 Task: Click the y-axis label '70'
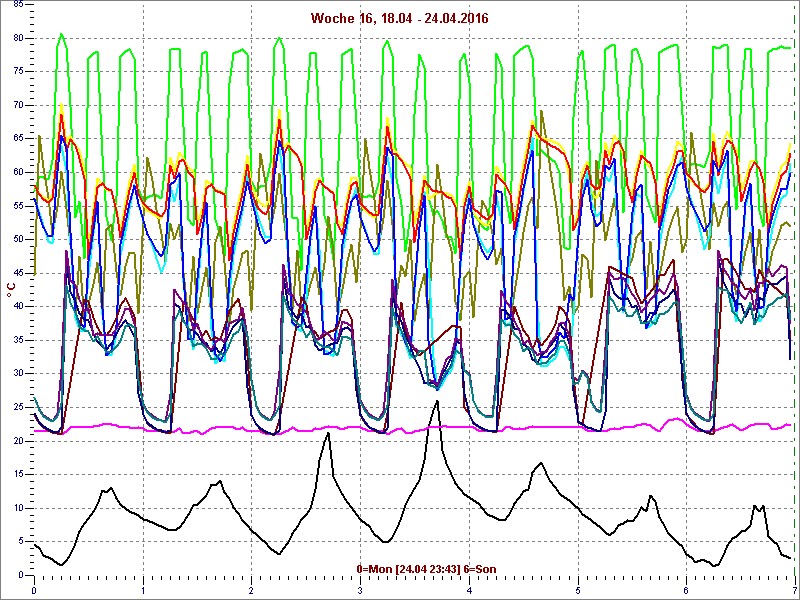tap(18, 106)
